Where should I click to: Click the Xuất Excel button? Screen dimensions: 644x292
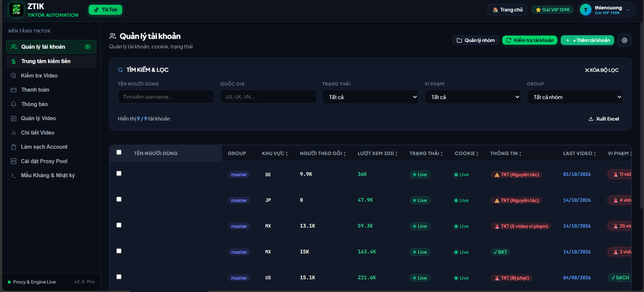[x=604, y=119]
